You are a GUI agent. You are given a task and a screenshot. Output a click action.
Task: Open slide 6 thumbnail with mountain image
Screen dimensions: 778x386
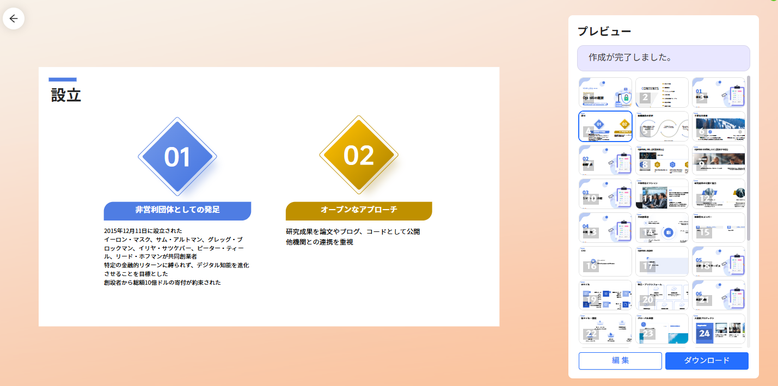718,127
